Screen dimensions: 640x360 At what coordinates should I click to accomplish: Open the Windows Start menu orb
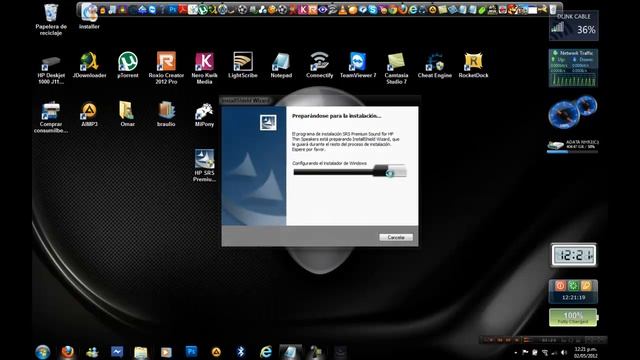42,351
